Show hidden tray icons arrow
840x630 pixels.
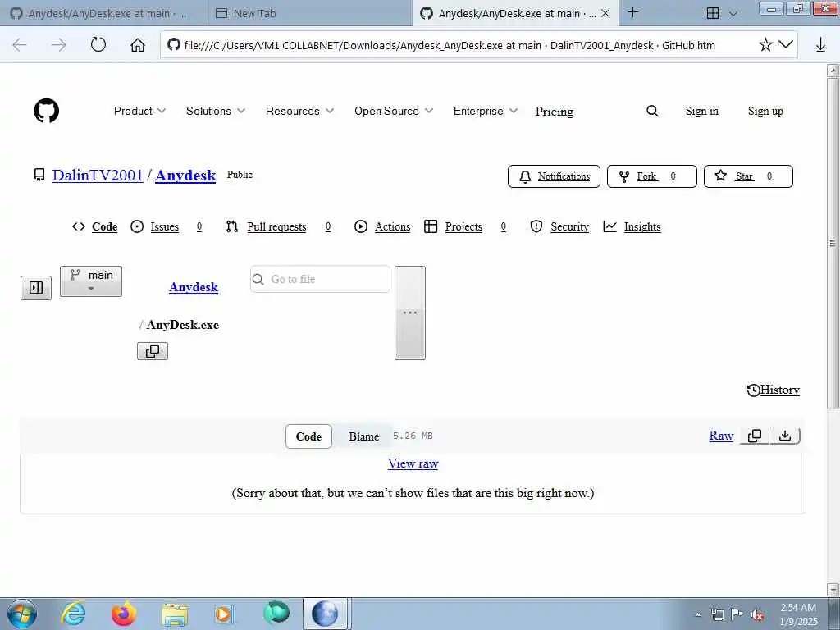pos(697,615)
